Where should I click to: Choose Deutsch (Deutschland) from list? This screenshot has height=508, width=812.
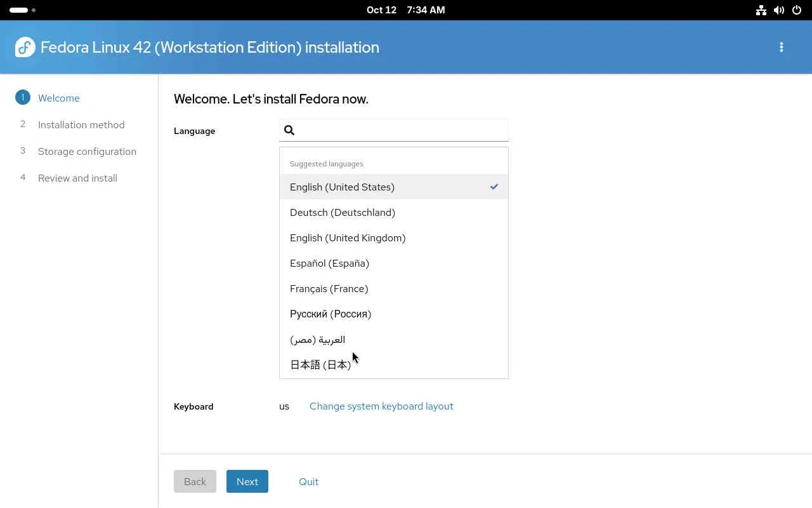click(343, 212)
